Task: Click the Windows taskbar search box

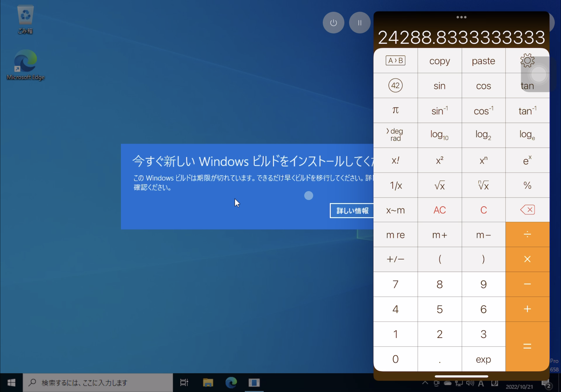Action: pos(98,382)
